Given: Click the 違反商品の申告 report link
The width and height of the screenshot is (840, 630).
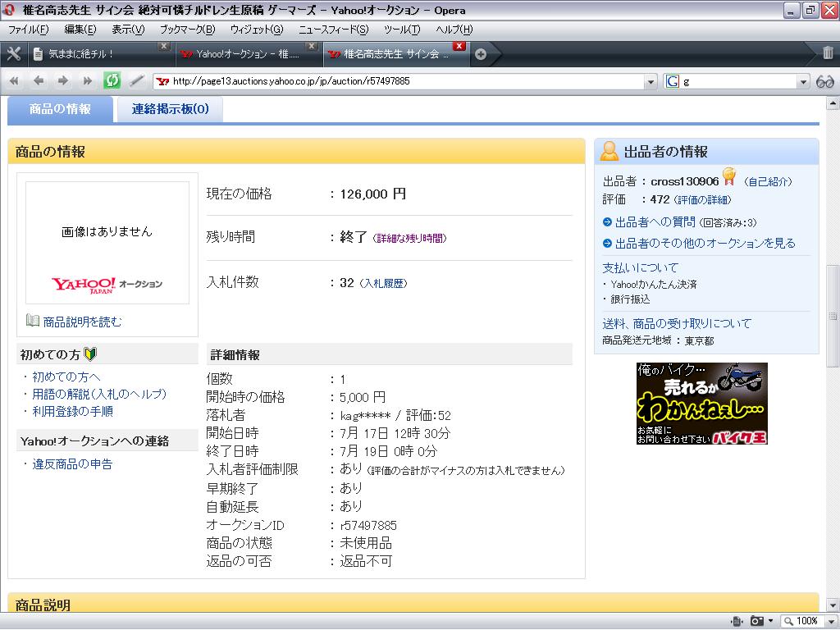Looking at the screenshot, I should (x=72, y=464).
